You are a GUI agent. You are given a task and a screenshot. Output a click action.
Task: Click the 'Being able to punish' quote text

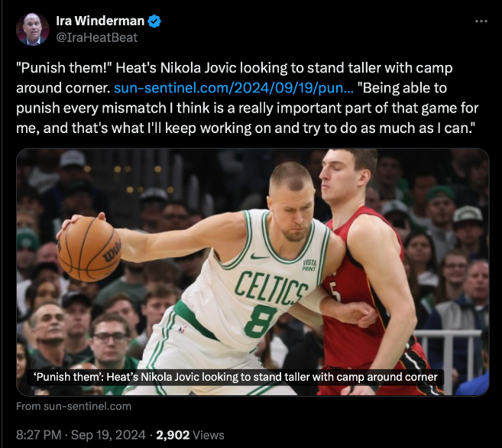(247, 108)
